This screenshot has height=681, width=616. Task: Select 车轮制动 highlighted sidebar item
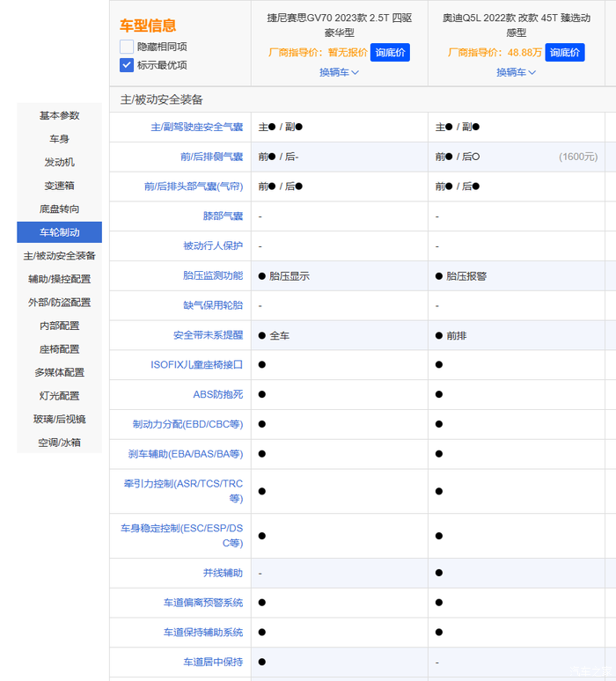[x=59, y=232]
